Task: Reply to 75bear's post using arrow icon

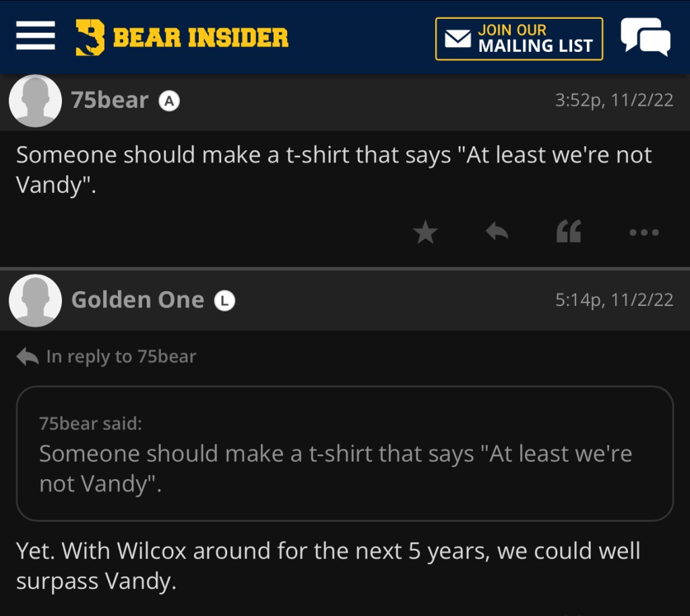Action: pos(497,233)
